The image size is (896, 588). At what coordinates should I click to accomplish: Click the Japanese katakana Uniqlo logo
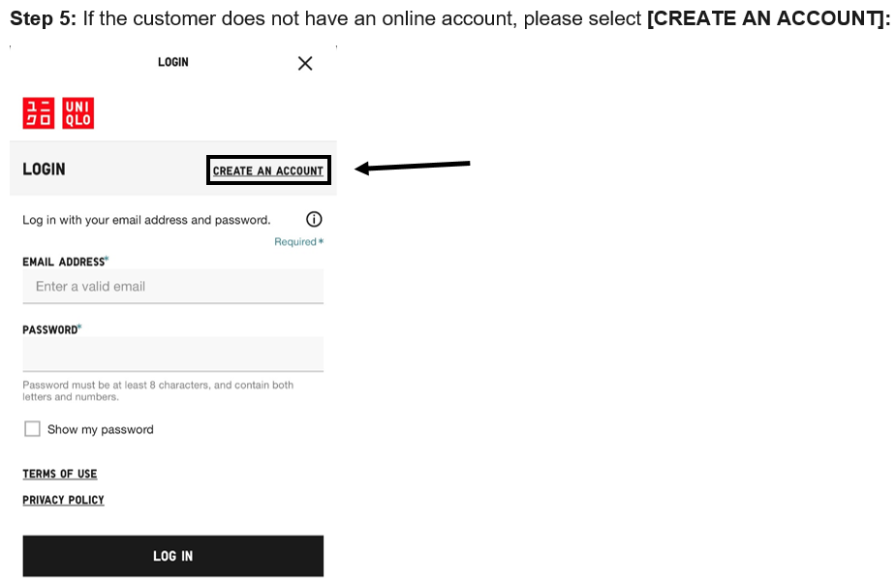pos(39,113)
